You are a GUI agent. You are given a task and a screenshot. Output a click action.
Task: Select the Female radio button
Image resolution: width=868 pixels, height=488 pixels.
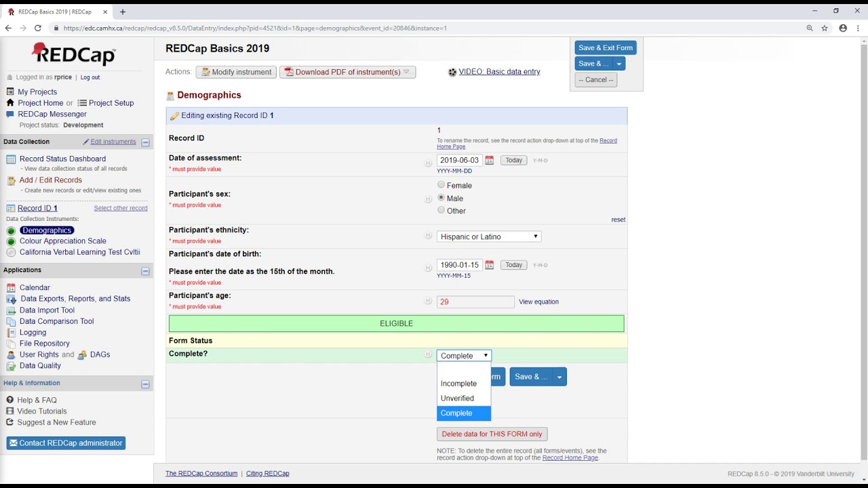tap(441, 185)
